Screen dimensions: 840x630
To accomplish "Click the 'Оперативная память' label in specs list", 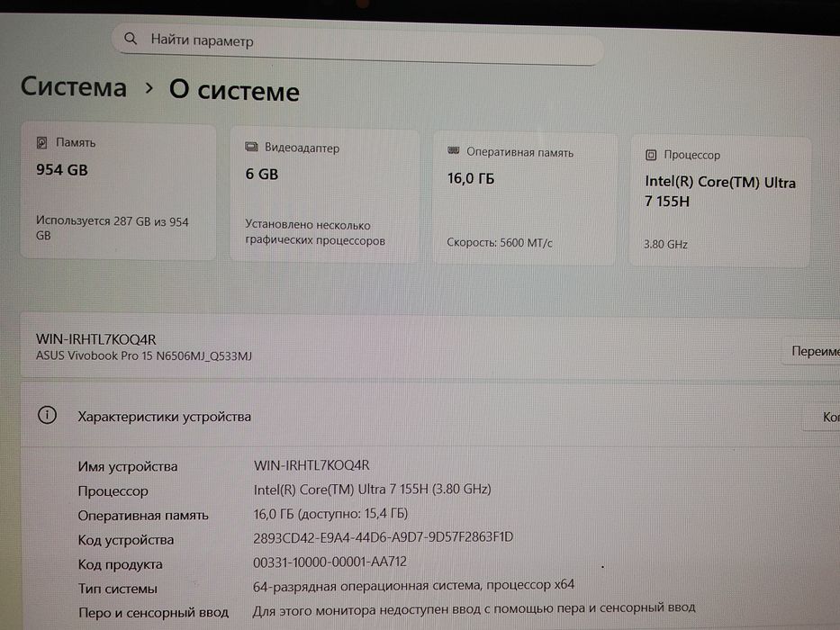I will 143,516.
